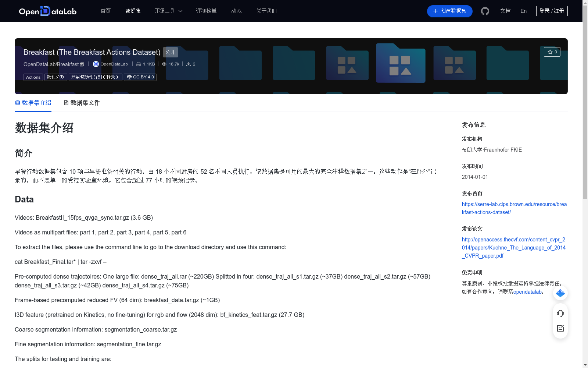Click the download count icon
Viewport: 588px width, 368px height.
tap(189, 64)
